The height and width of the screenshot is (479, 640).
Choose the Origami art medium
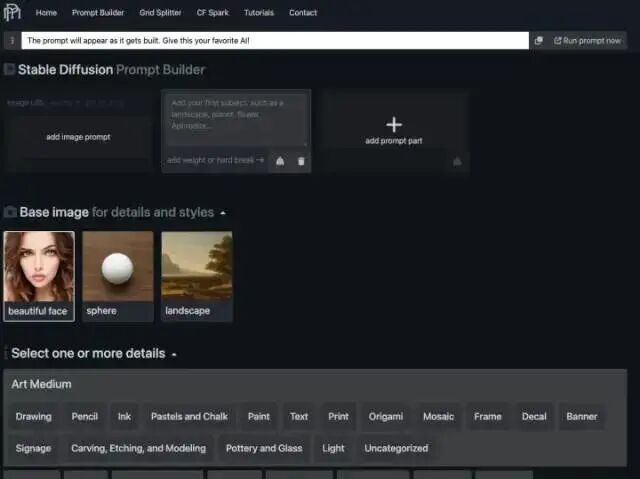point(386,417)
